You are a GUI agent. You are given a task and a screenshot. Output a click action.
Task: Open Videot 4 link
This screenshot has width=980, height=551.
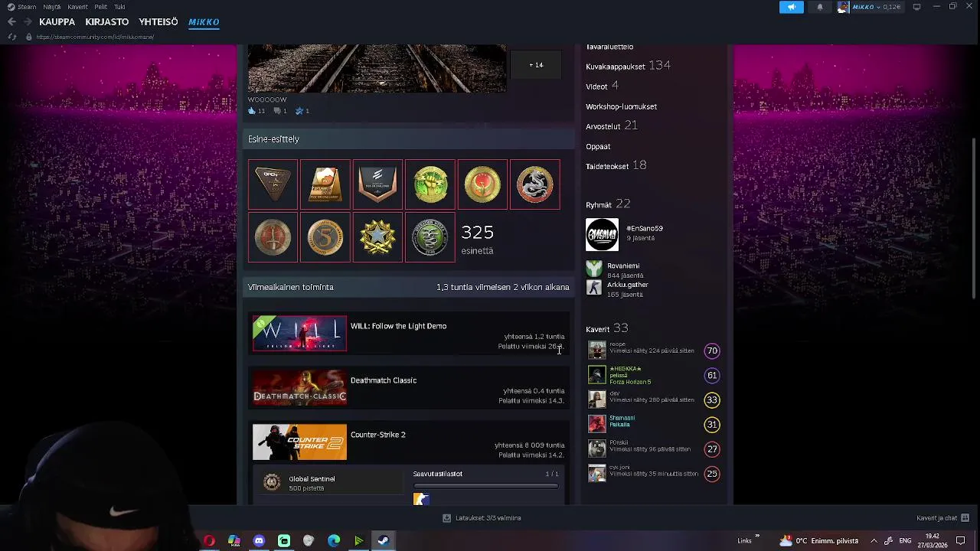tap(602, 86)
